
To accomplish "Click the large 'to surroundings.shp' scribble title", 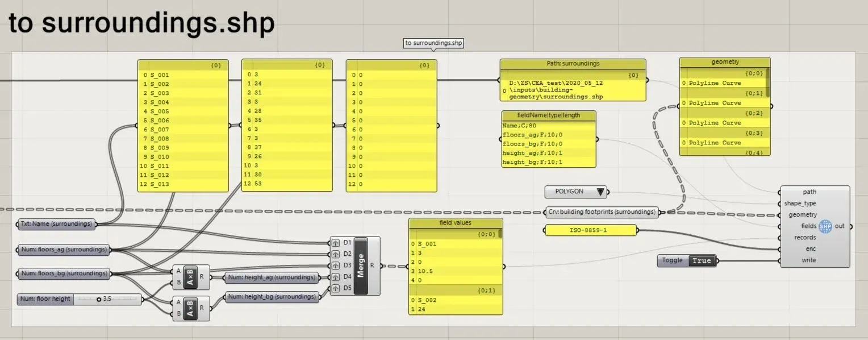I will tap(141, 23).
